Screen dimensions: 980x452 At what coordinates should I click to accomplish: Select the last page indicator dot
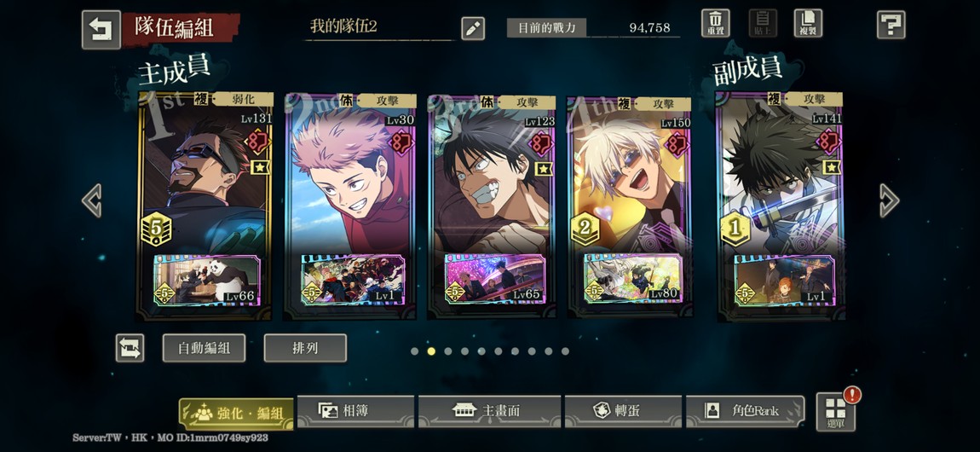coord(565,351)
